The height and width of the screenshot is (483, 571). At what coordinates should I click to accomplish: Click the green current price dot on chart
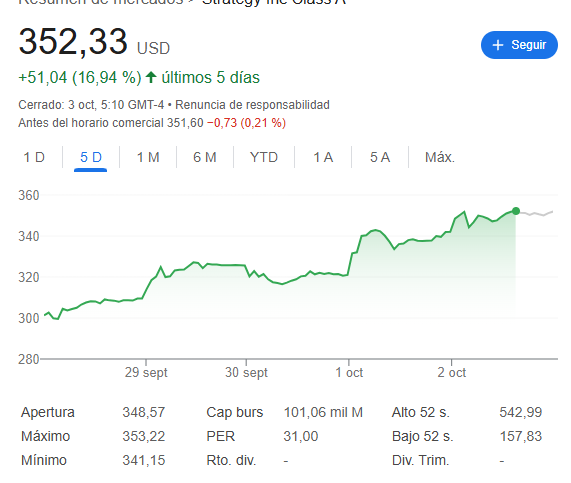(x=516, y=211)
